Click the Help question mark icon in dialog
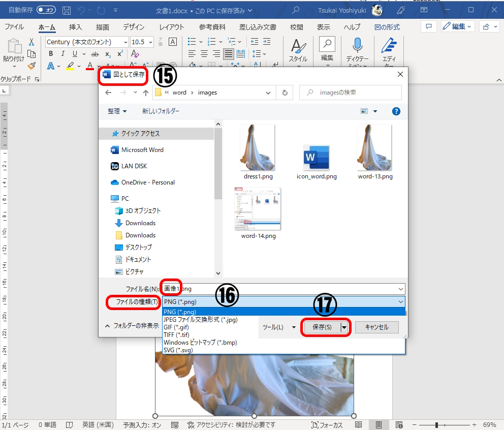The width and height of the screenshot is (504, 430). pyautogui.click(x=396, y=111)
